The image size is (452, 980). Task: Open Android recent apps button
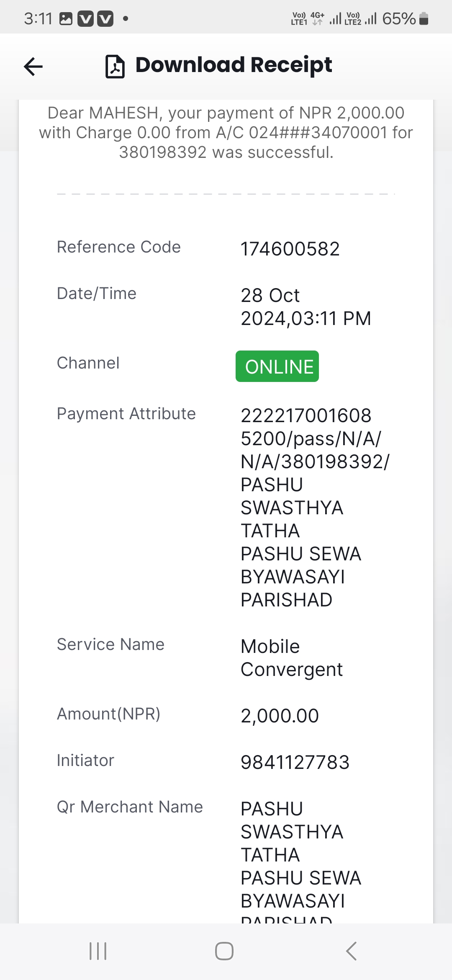click(98, 951)
